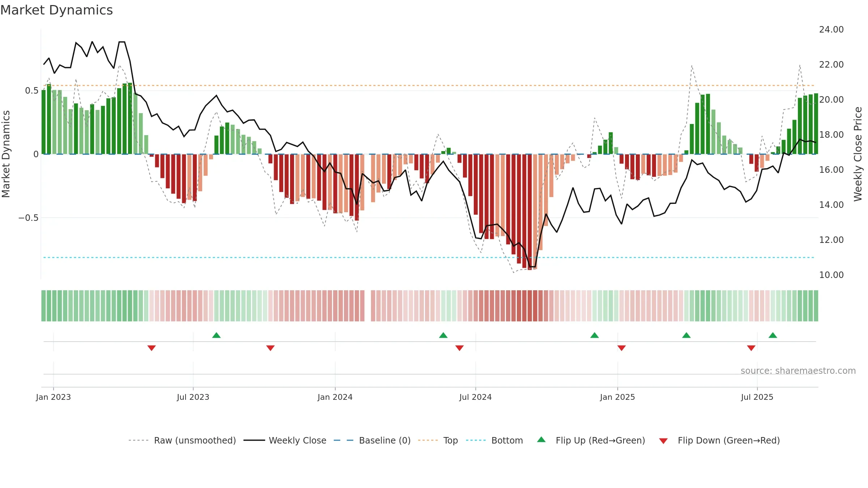Viewport: 868px width, 488px height.
Task: Click the 14.00 price axis label
Action: [831, 205]
